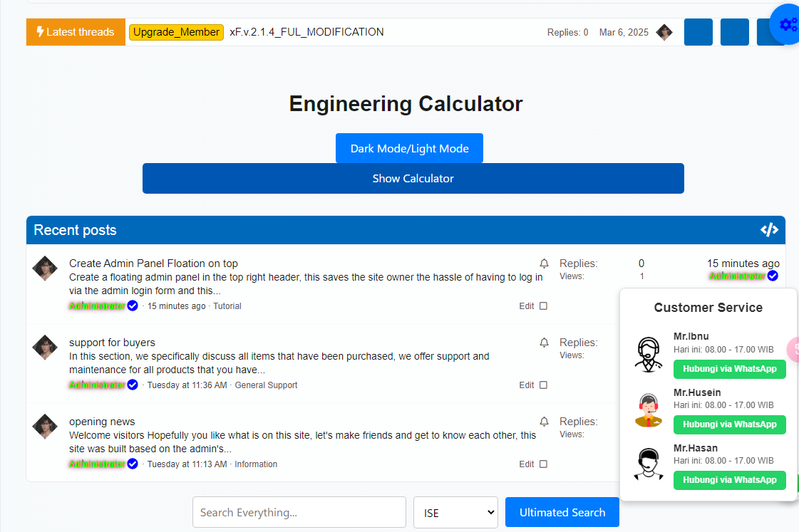
Task: Select the Latest threads tab
Action: coord(76,32)
